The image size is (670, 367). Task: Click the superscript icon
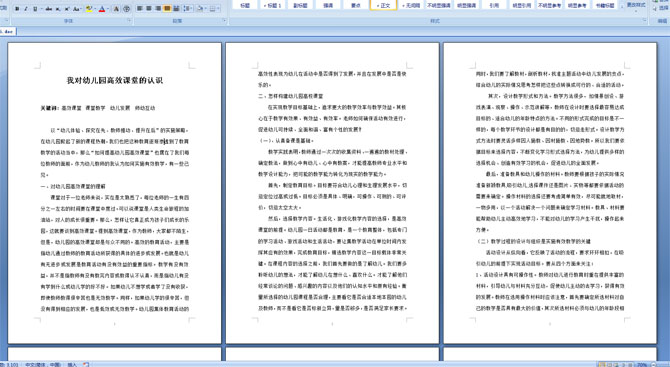tap(67, 9)
